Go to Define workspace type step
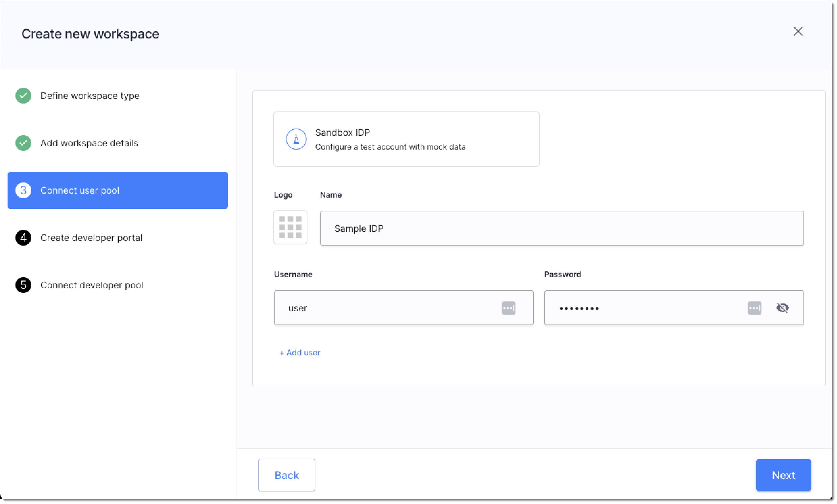Image resolution: width=837 pixels, height=504 pixels. tap(90, 96)
